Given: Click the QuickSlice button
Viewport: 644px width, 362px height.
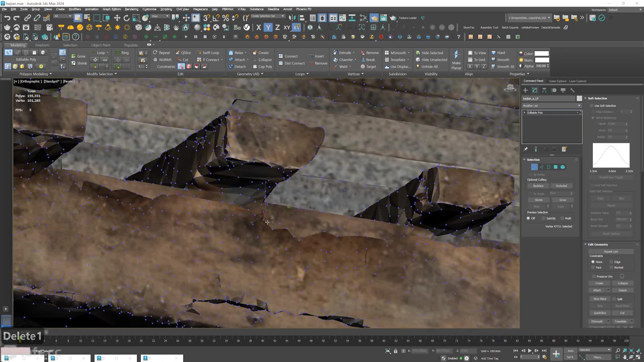Looking at the screenshot, I should [600, 313].
